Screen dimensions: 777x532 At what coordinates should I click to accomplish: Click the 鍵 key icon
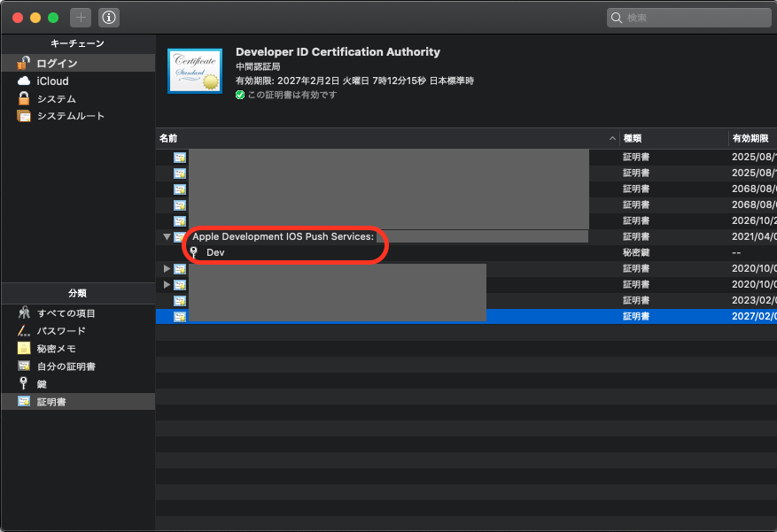(23, 383)
